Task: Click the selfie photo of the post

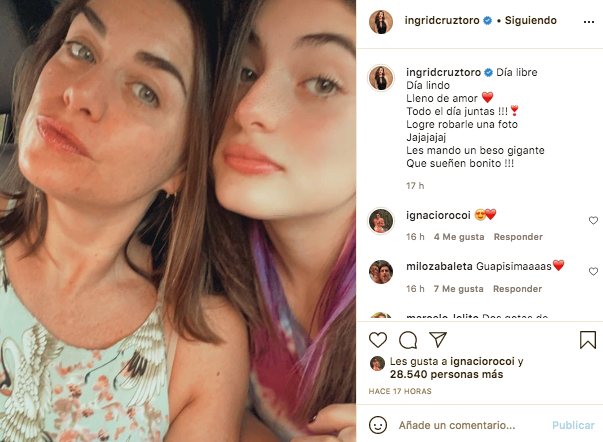Action: click(x=178, y=221)
